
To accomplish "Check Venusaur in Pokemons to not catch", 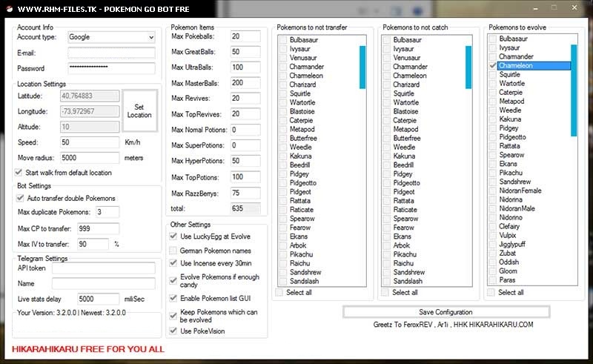I will (386, 58).
